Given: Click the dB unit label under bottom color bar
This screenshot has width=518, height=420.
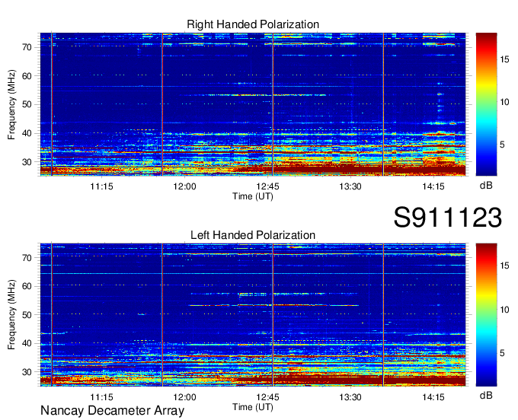Looking at the screenshot, I should [486, 395].
